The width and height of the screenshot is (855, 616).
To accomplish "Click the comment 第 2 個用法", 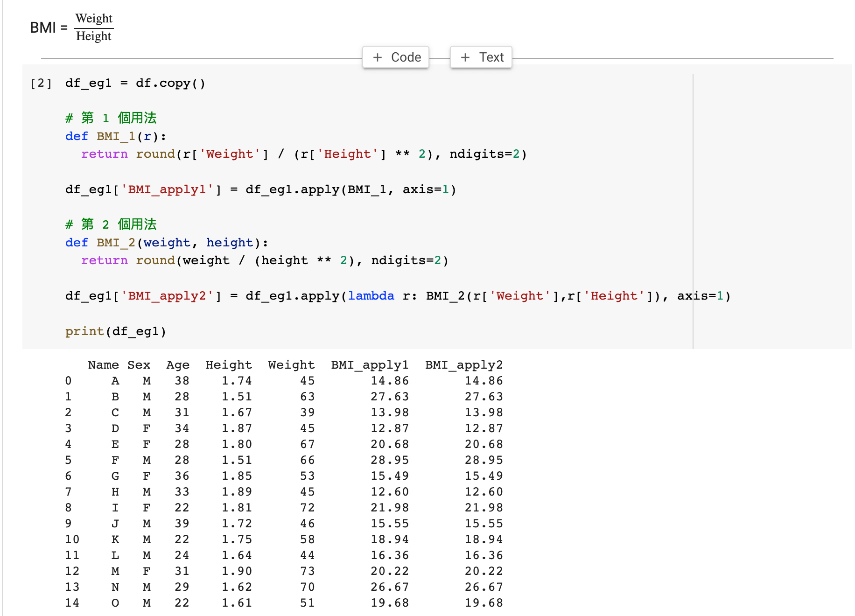I will [x=111, y=224].
